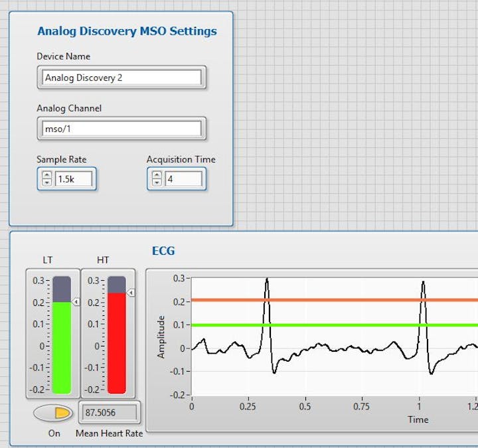Decrement the Acquisition Time down arrow
The image size is (478, 448).
coord(157,183)
